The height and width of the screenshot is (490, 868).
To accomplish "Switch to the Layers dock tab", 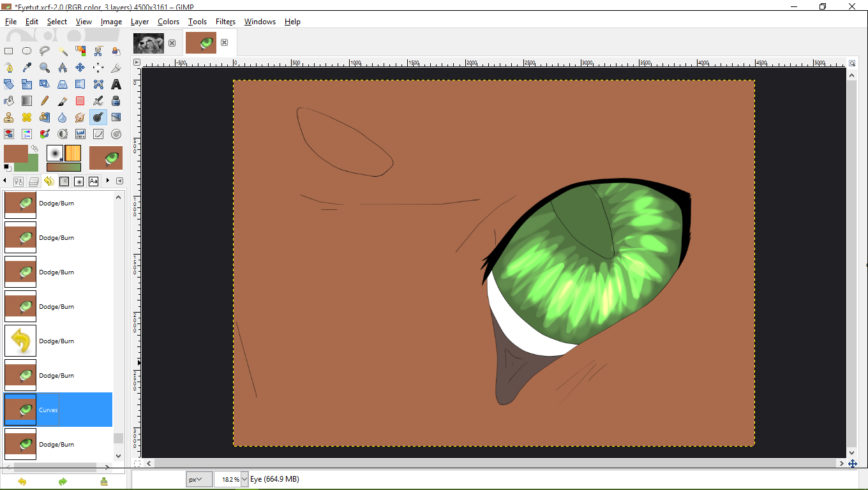I will tap(34, 181).
